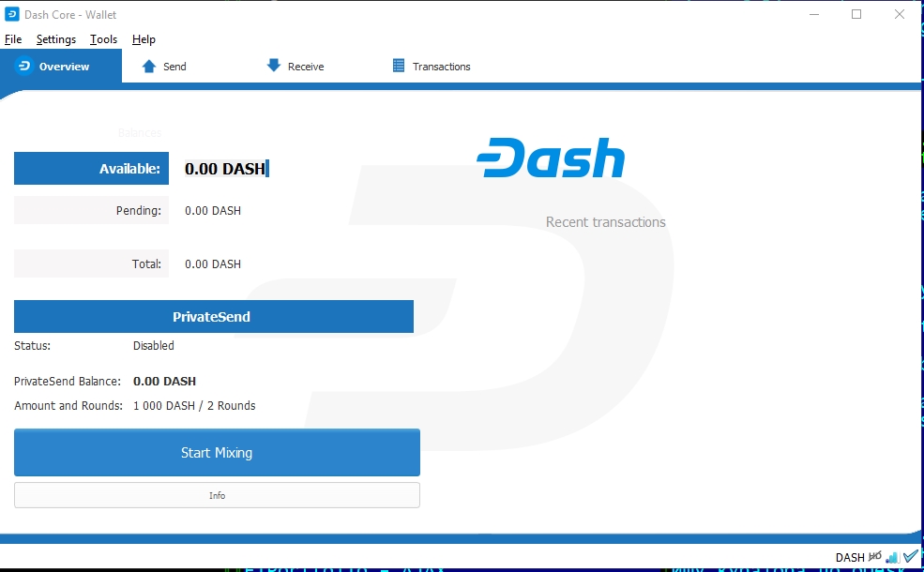Click the Transactions list icon
924x572 pixels.
pos(399,66)
